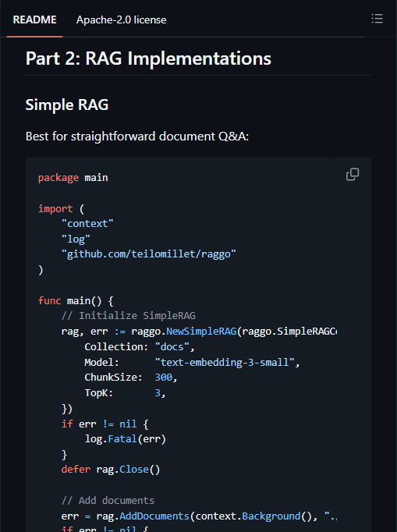Click the 'package main' code line

tap(73, 178)
